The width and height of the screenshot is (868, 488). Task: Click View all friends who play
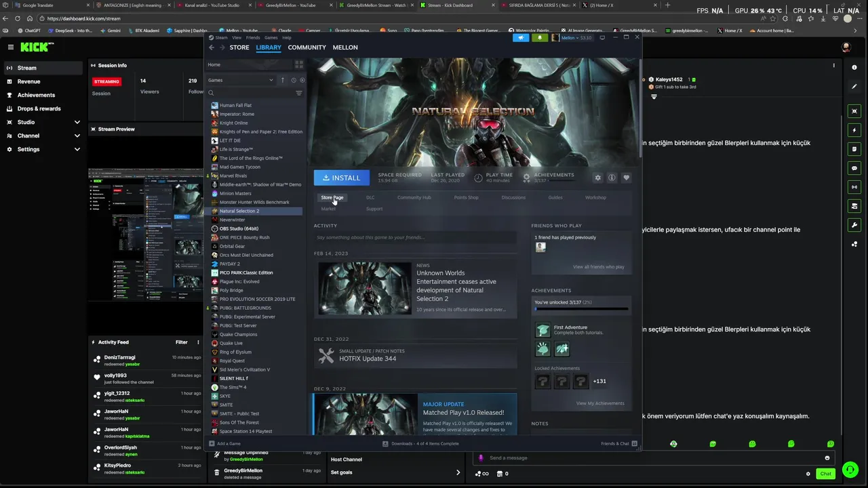coord(599,267)
